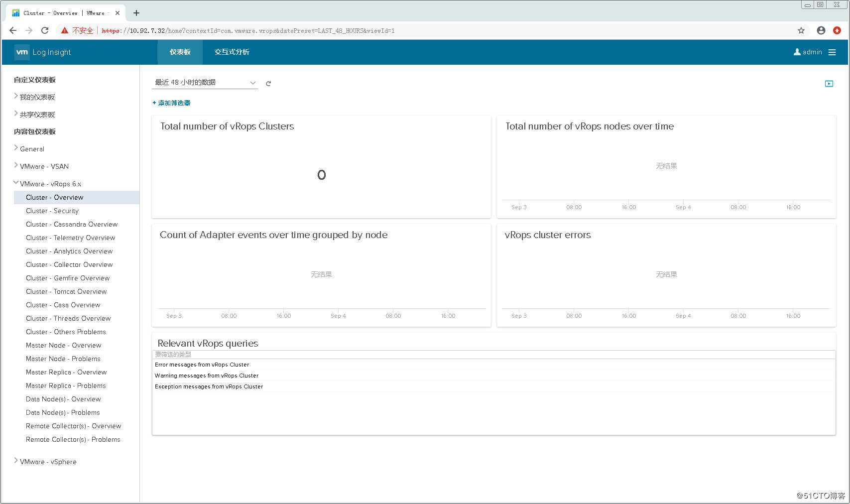Click the insecure connection warning icon
This screenshot has width=850, height=504.
point(65,30)
